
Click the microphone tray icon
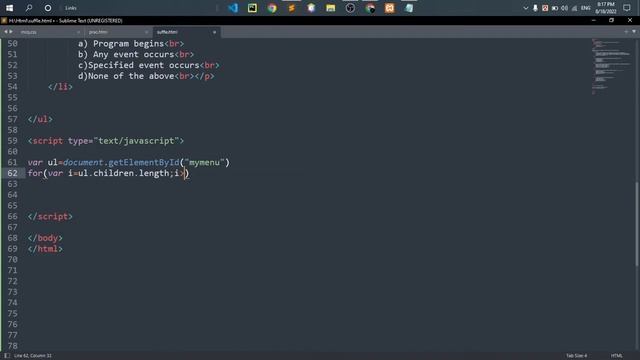pos(535,8)
